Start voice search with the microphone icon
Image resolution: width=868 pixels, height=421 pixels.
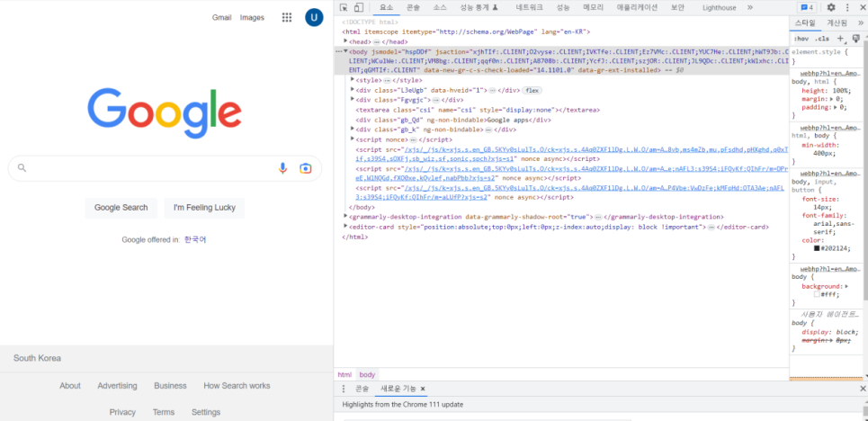click(282, 168)
